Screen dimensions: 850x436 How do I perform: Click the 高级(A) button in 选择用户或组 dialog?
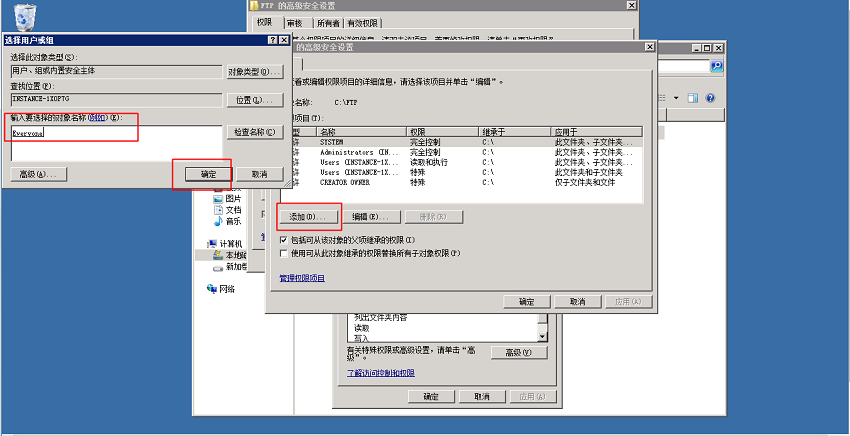point(38,174)
